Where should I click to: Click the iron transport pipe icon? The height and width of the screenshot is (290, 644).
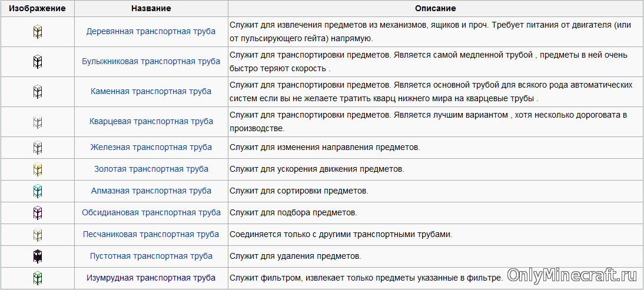click(x=38, y=147)
